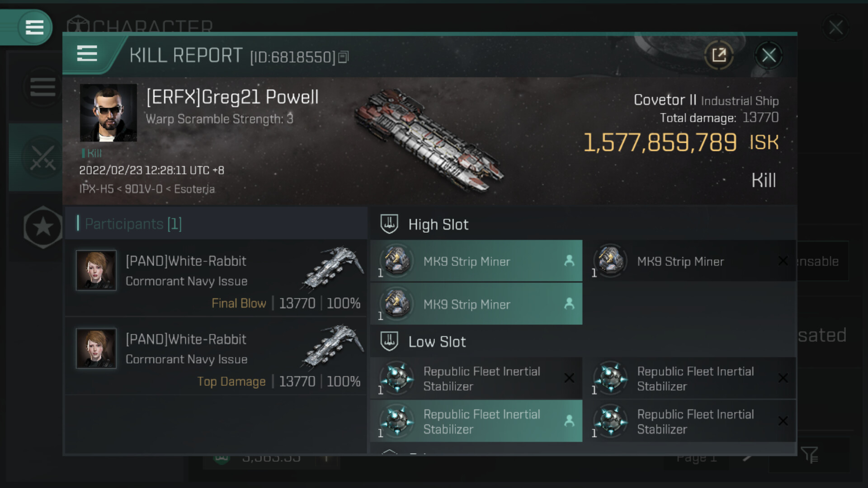Image resolution: width=868 pixels, height=488 pixels.
Task: Click the IPX-H5 system location link
Action: point(96,189)
